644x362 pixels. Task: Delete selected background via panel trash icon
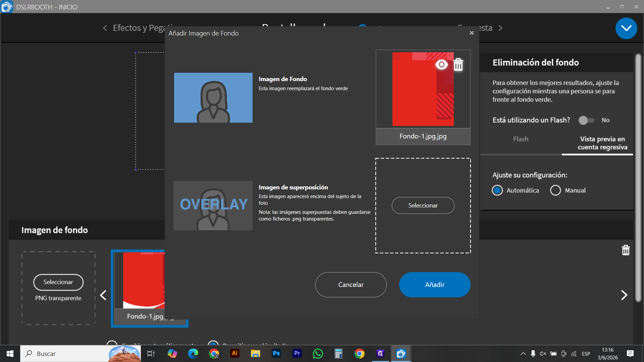626,250
